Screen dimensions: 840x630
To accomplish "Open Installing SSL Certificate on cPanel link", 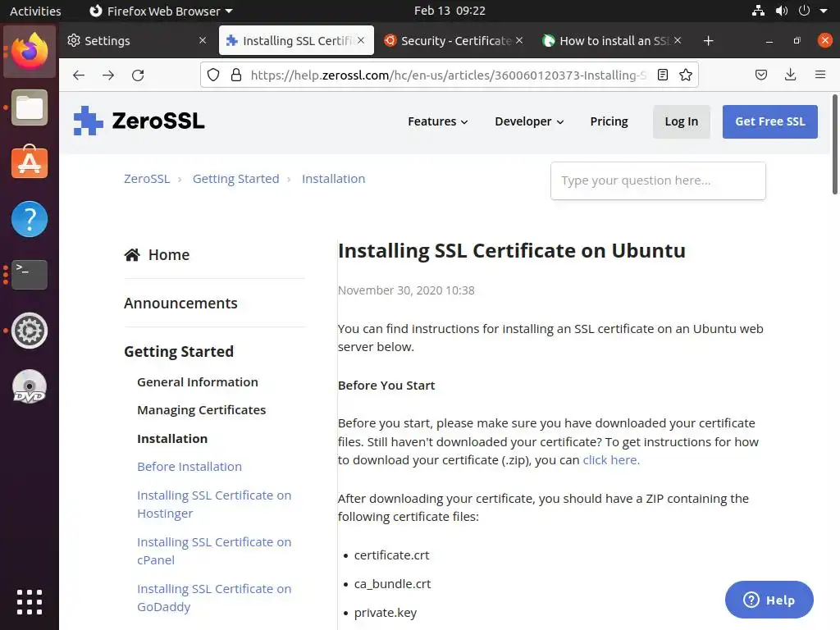I will (x=214, y=550).
